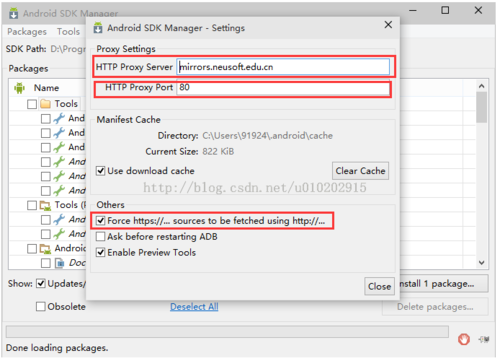Click the packages list scrollbar thumb
500x361 pixels.
click(481, 108)
